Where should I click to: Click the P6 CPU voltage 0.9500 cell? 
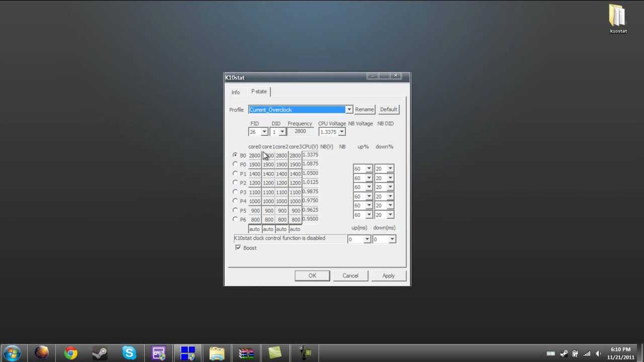pyautogui.click(x=310, y=219)
